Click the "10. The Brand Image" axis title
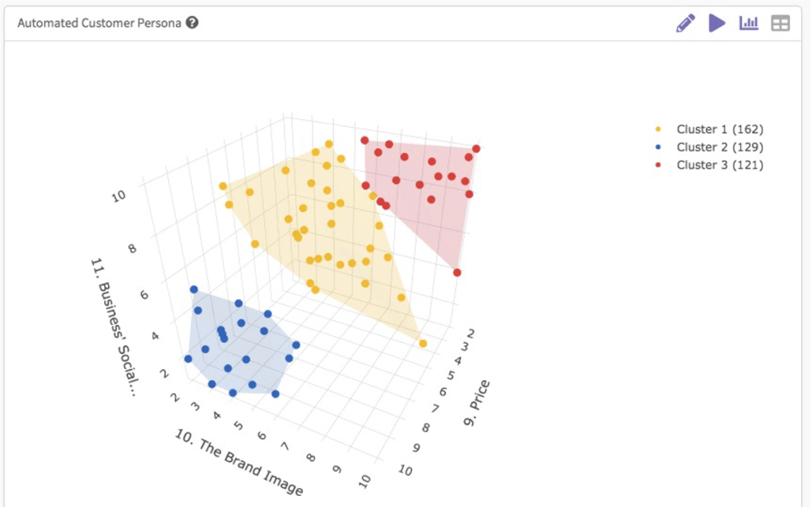 [239, 462]
